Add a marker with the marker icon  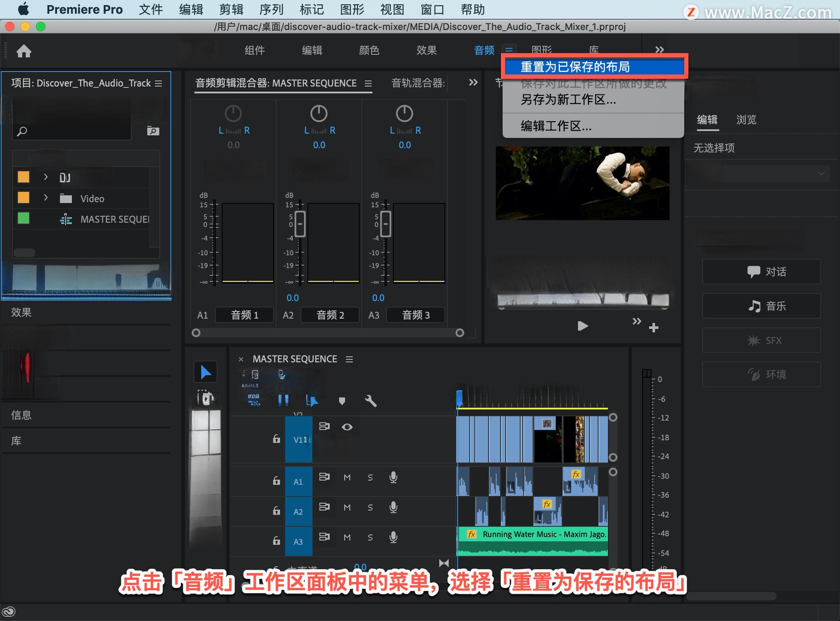tap(342, 400)
